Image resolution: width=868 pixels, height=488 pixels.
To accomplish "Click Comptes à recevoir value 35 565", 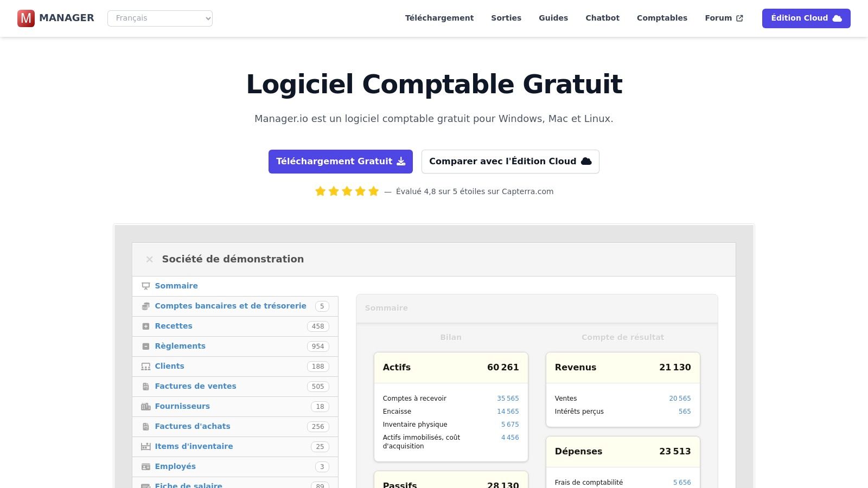I will [508, 399].
